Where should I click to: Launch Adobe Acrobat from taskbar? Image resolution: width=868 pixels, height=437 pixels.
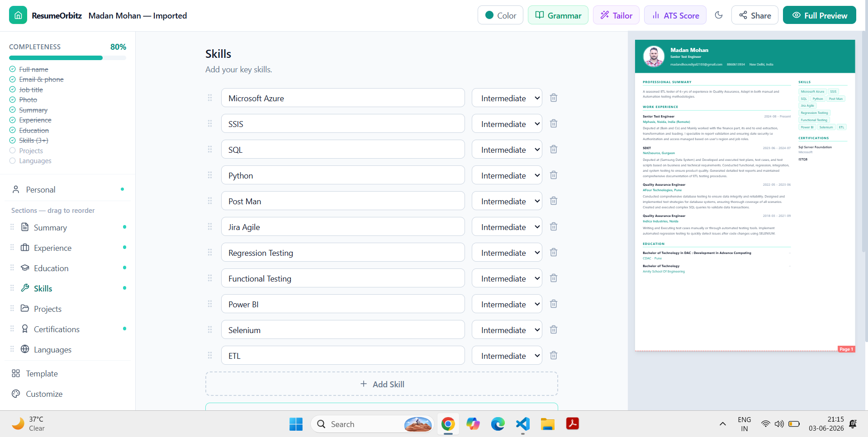coord(572,424)
